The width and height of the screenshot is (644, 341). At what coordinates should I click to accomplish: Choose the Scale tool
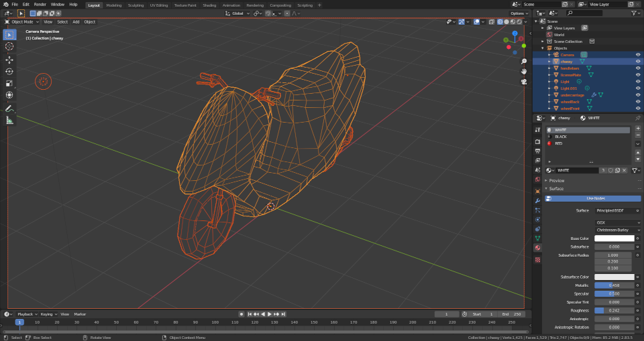click(x=9, y=83)
